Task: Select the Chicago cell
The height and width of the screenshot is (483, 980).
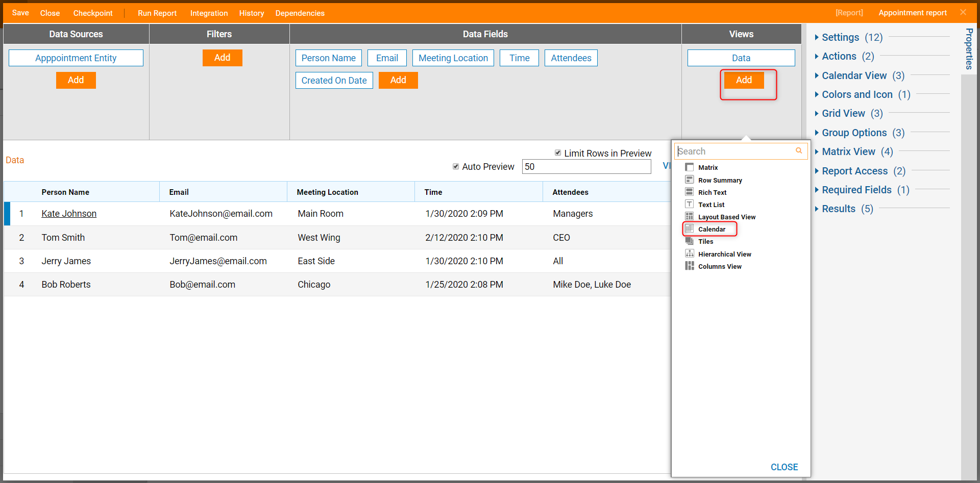Action: point(314,285)
